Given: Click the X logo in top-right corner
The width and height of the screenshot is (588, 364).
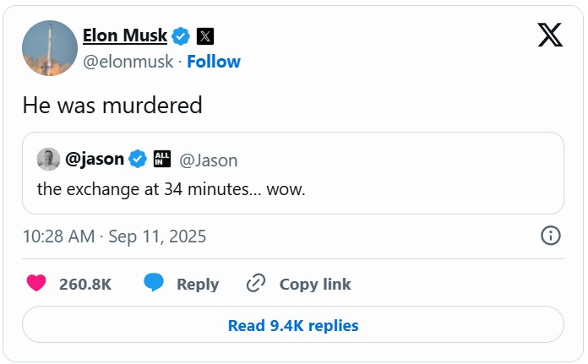Looking at the screenshot, I should pos(550,35).
